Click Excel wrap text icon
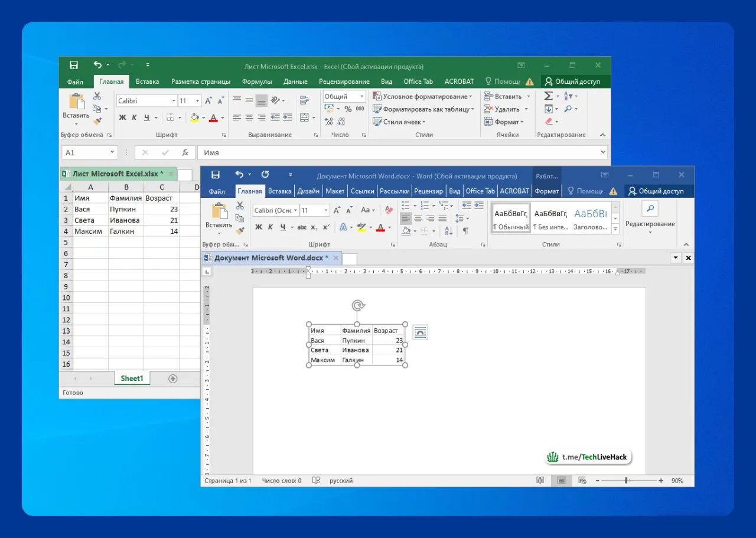This screenshot has width=756, height=538. click(x=304, y=100)
